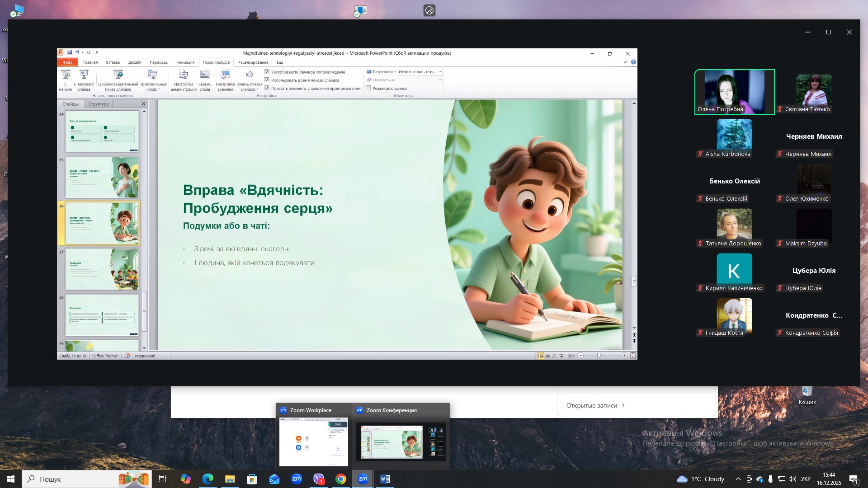868x488 pixels.
Task: Uncheck 'Воспроизвести речевое сопровождение' checkbox
Action: click(x=267, y=72)
